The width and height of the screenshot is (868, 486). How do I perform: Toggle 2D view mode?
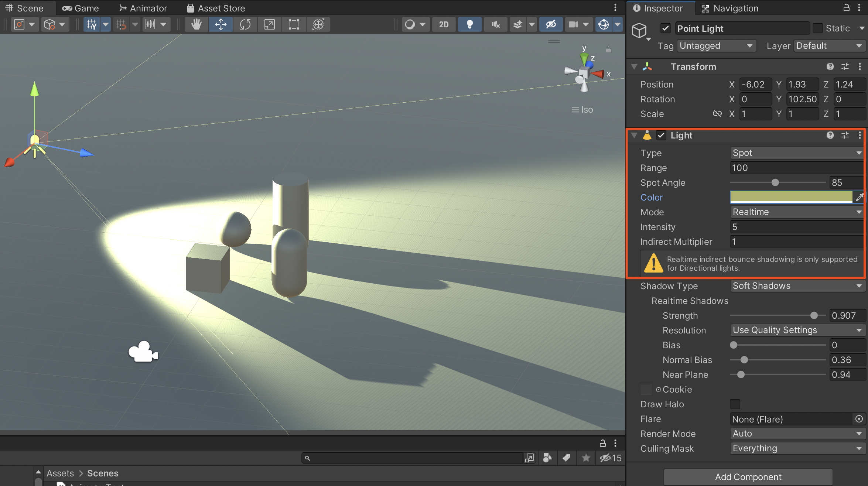(x=444, y=24)
